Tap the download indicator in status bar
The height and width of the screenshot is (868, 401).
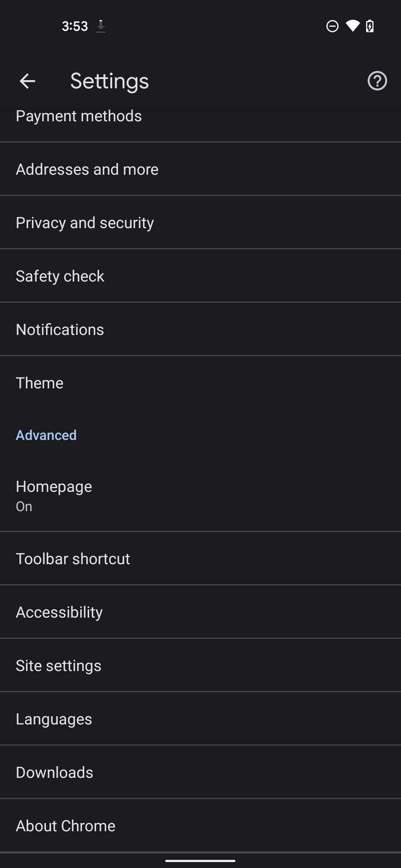tap(100, 26)
